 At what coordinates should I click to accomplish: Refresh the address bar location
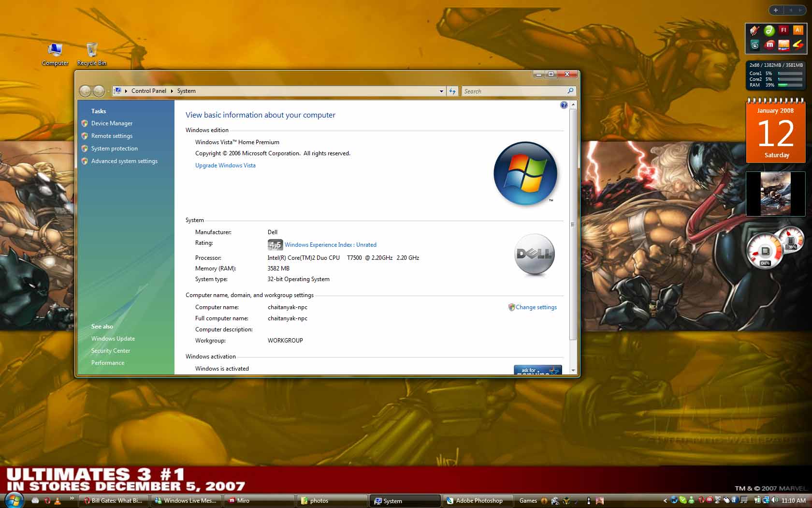pos(452,91)
